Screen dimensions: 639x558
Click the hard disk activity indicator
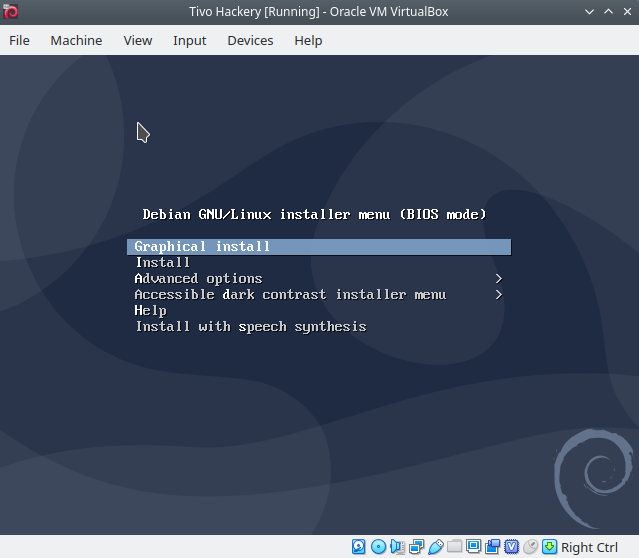[359, 547]
